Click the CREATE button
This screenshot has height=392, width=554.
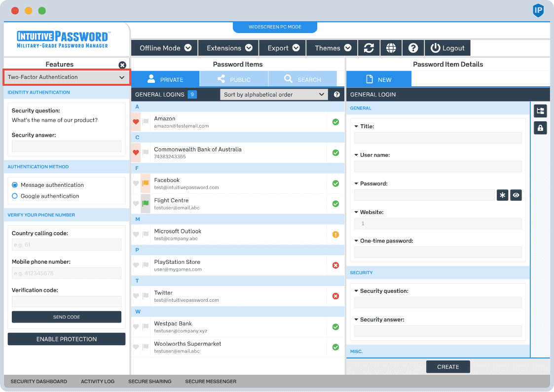tap(448, 366)
